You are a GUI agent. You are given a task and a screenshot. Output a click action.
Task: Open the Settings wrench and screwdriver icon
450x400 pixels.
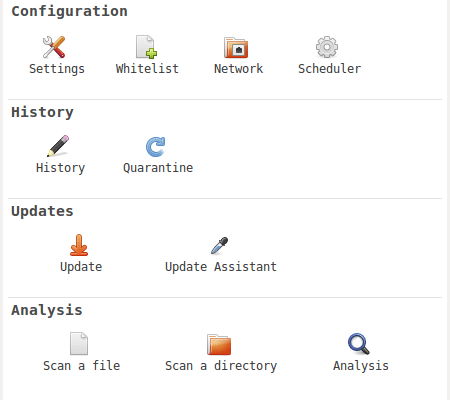[54, 47]
